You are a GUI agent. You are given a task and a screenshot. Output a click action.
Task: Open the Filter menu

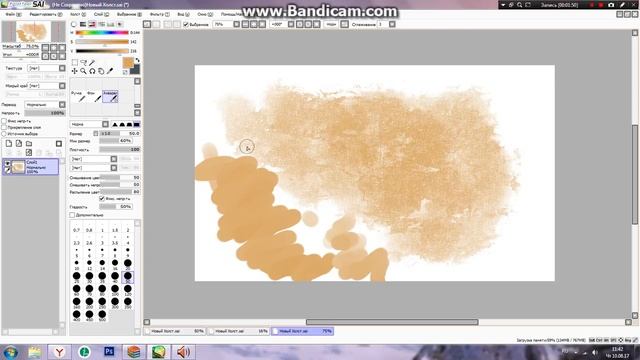160,14
